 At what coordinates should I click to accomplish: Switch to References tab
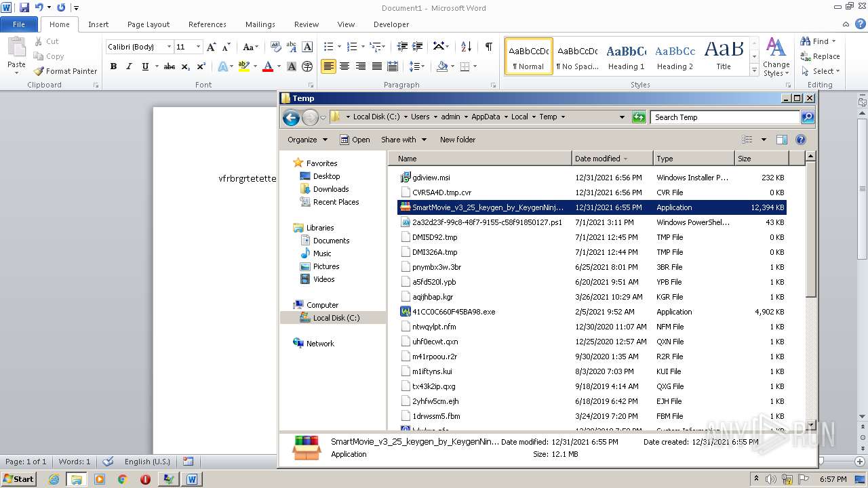point(208,24)
